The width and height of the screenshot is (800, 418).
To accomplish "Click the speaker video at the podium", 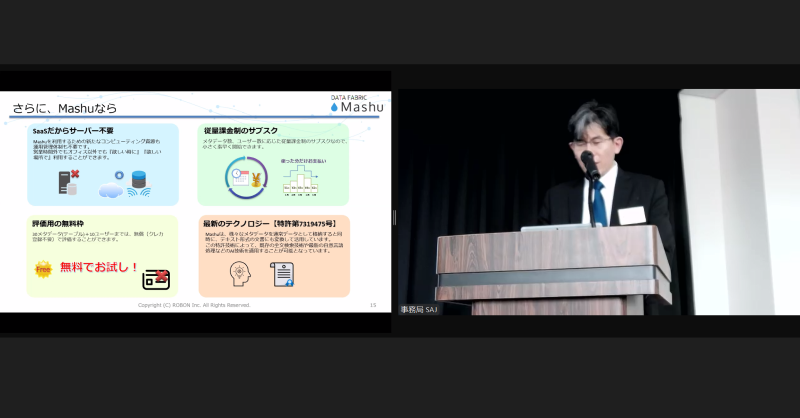I will (x=598, y=200).
